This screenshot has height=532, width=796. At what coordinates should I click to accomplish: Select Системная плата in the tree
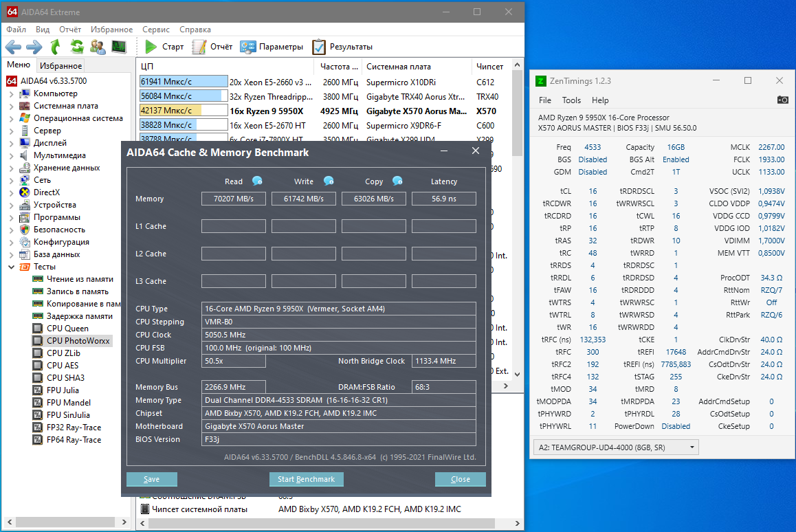pyautogui.click(x=65, y=106)
